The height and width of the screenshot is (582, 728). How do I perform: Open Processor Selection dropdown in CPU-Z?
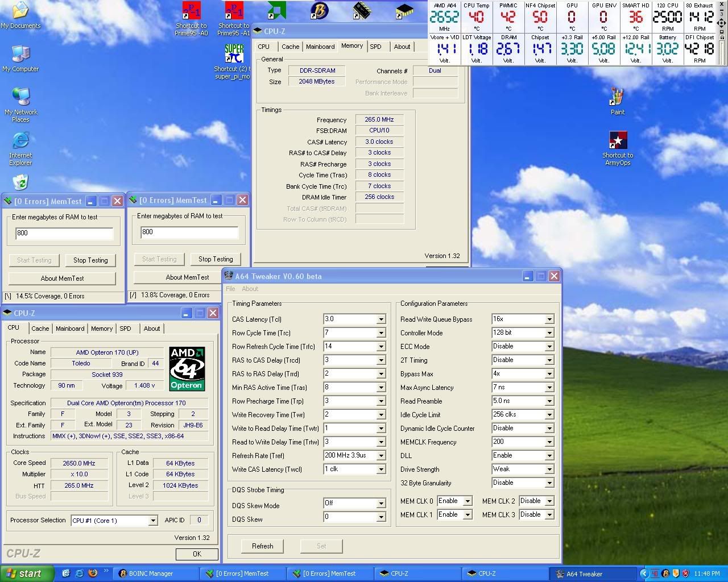click(152, 521)
